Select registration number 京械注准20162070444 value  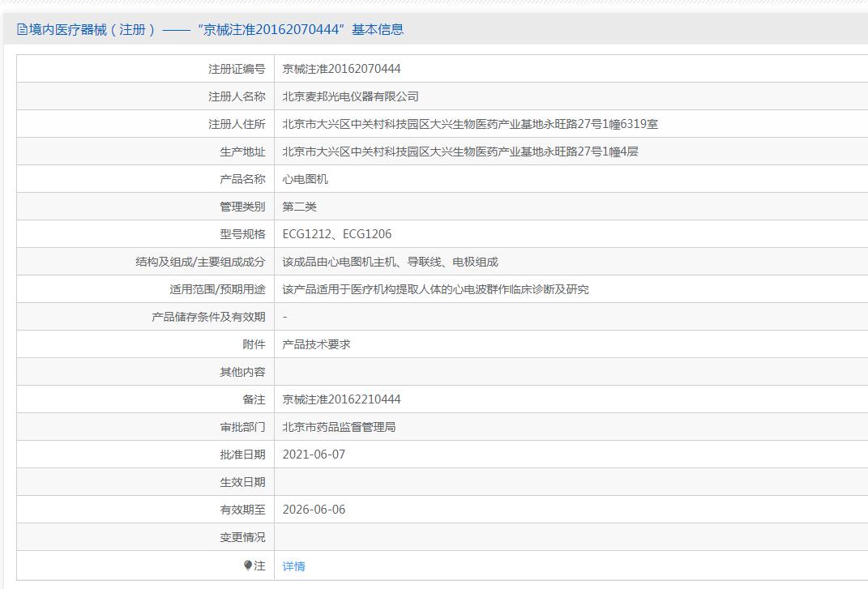(x=341, y=69)
